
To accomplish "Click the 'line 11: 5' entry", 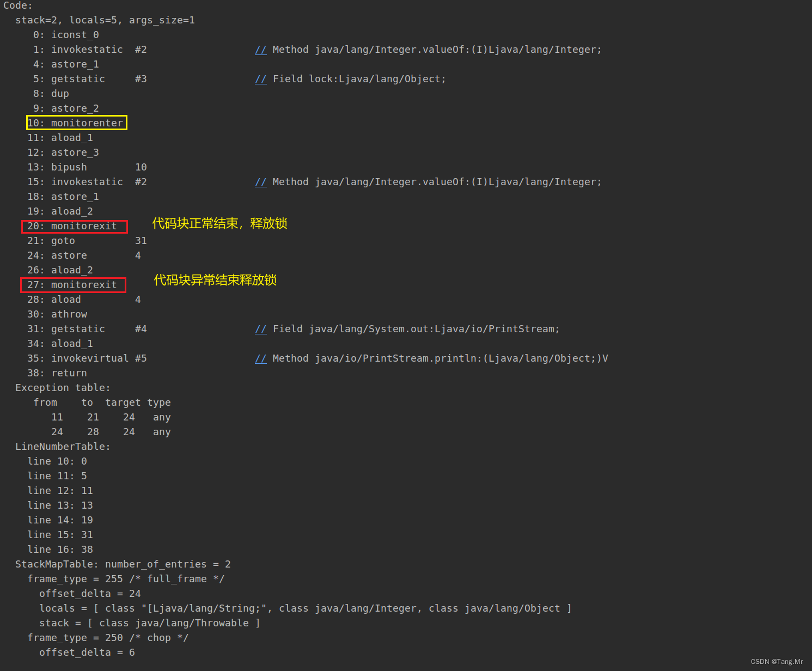I will pyautogui.click(x=57, y=476).
